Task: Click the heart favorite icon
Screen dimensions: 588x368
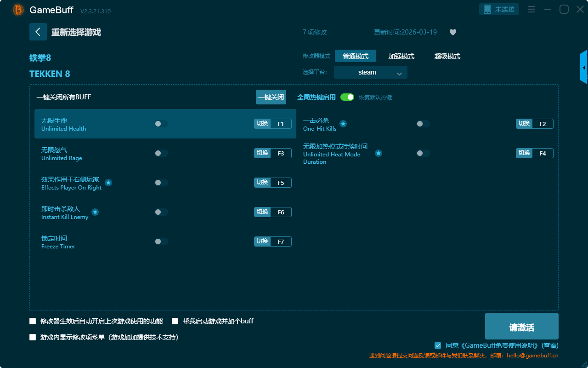Action: pyautogui.click(x=452, y=32)
